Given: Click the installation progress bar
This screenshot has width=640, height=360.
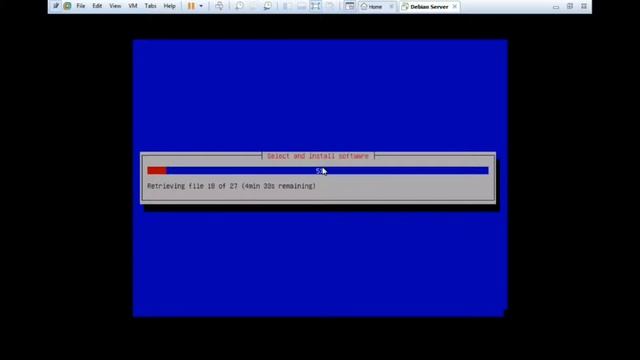Looking at the screenshot, I should click(x=318, y=171).
